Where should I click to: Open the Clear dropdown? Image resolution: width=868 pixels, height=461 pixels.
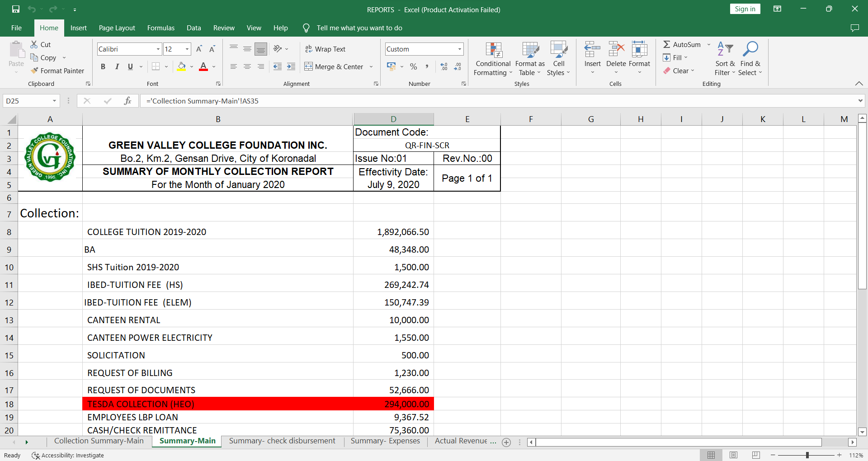coord(679,71)
